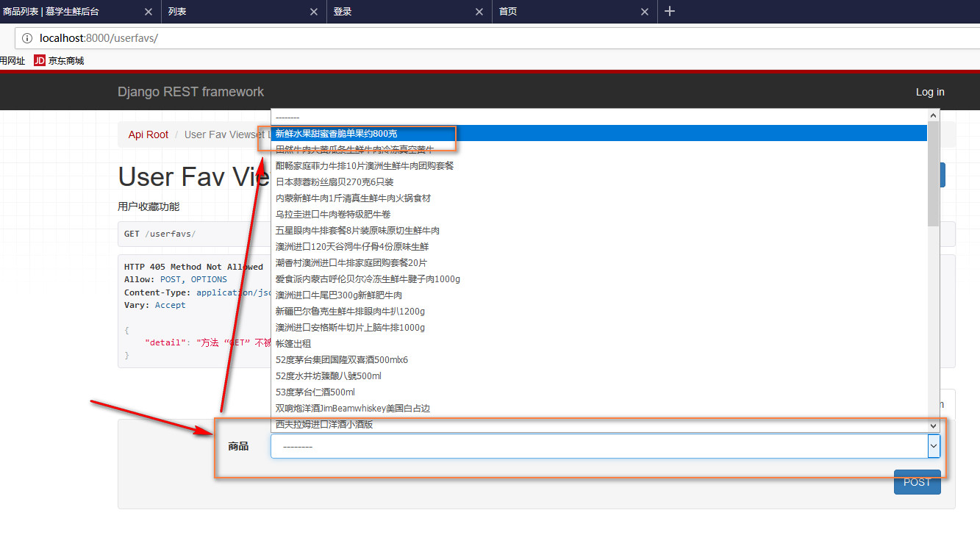
Task: Click the "detail" JSON key
Action: pyautogui.click(x=165, y=343)
